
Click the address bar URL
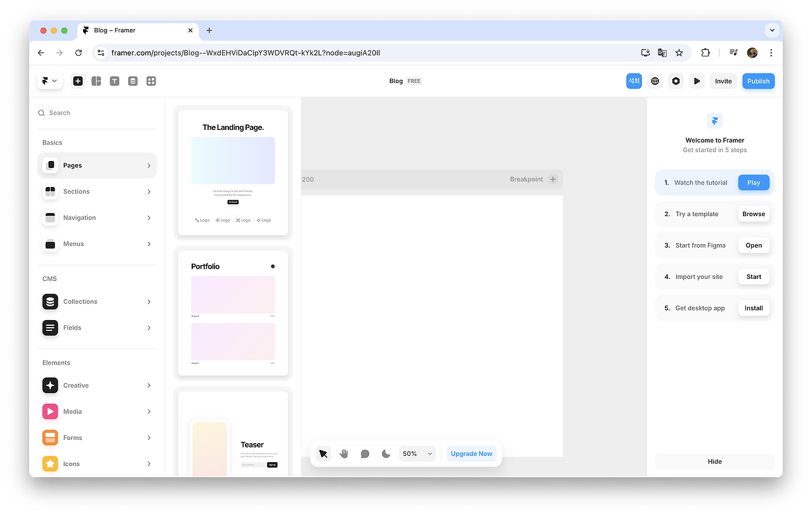tap(246, 53)
